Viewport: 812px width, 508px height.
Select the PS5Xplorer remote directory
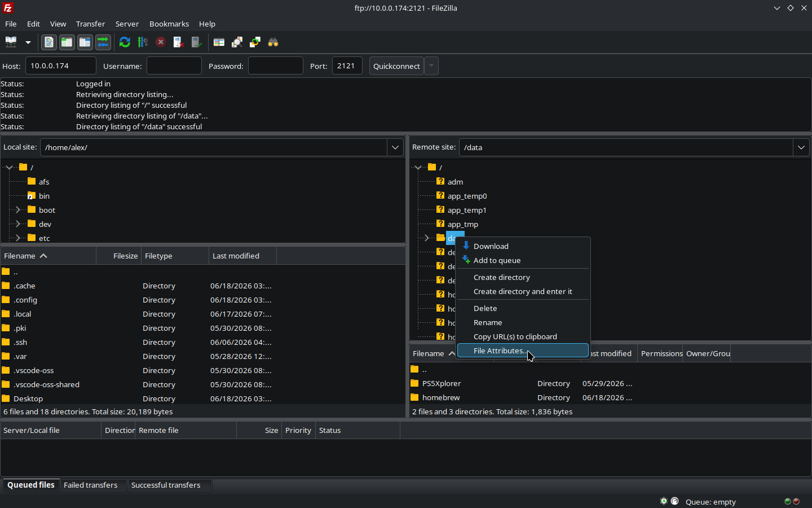pos(442,383)
